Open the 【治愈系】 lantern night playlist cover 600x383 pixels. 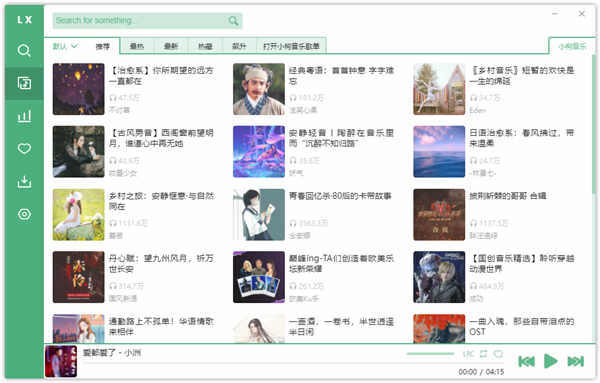tap(78, 89)
